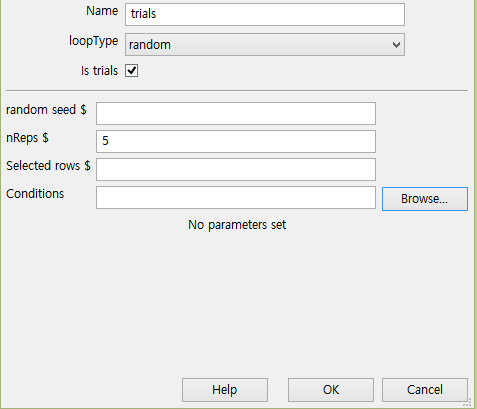Click the dialog resize grip in the bottom-right corner
Image resolution: width=477 pixels, height=409 pixels.
pyautogui.click(x=468, y=402)
